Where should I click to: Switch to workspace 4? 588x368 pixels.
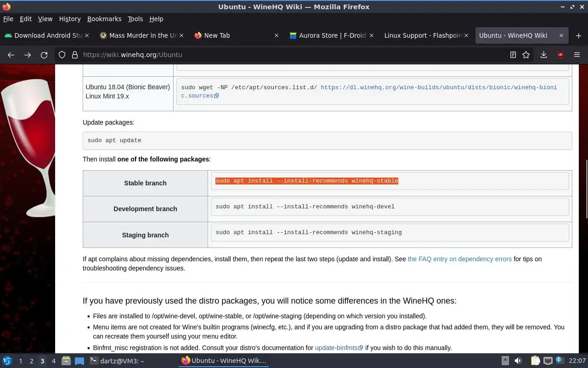pos(53,361)
